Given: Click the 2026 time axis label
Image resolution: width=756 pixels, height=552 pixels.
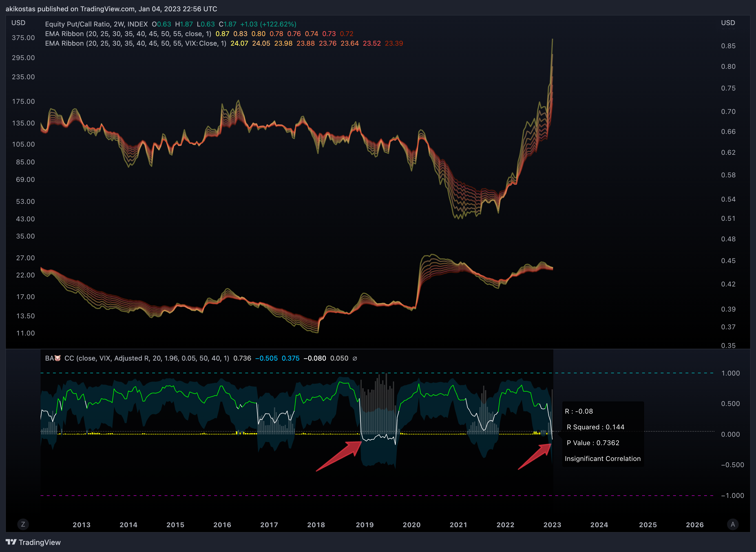Looking at the screenshot, I should (695, 525).
